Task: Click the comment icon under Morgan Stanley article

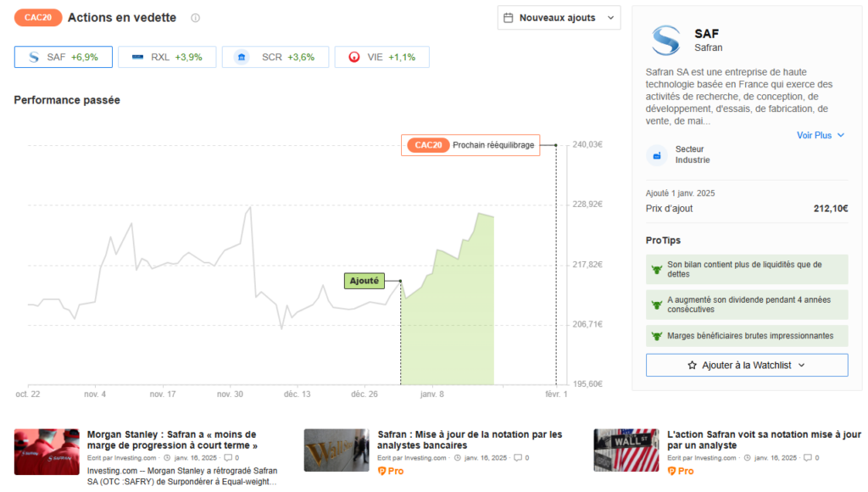Action: [228, 458]
